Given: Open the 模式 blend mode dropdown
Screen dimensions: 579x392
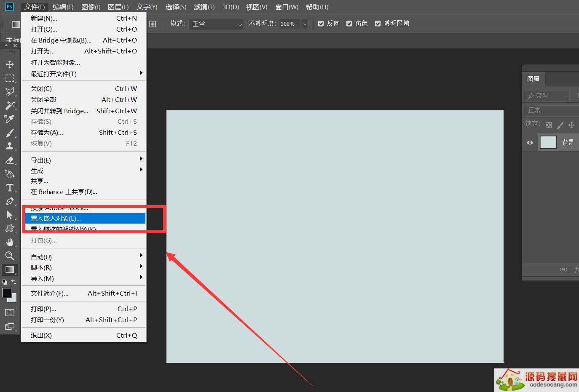Looking at the screenshot, I should [x=216, y=24].
